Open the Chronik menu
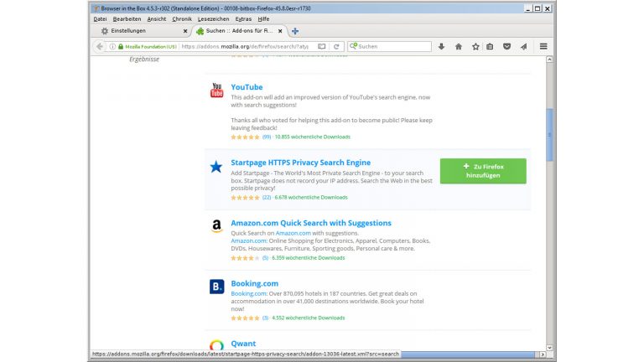The image size is (644, 362). (182, 18)
